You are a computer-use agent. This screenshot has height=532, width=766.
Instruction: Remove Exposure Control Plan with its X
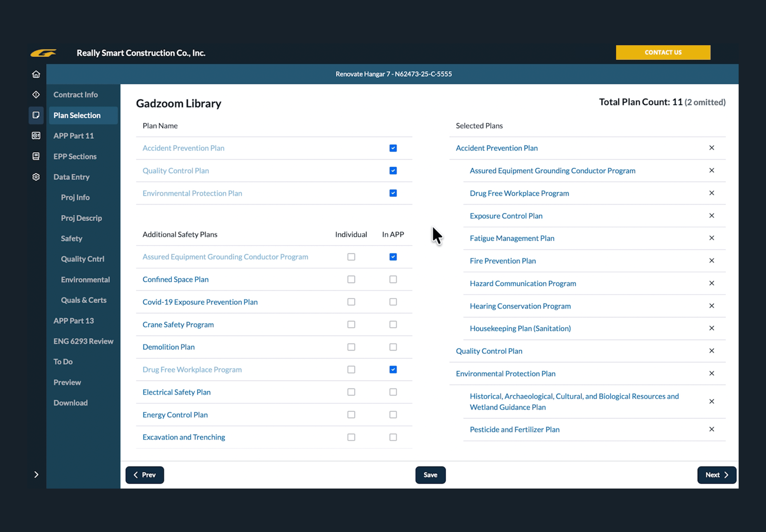(712, 215)
